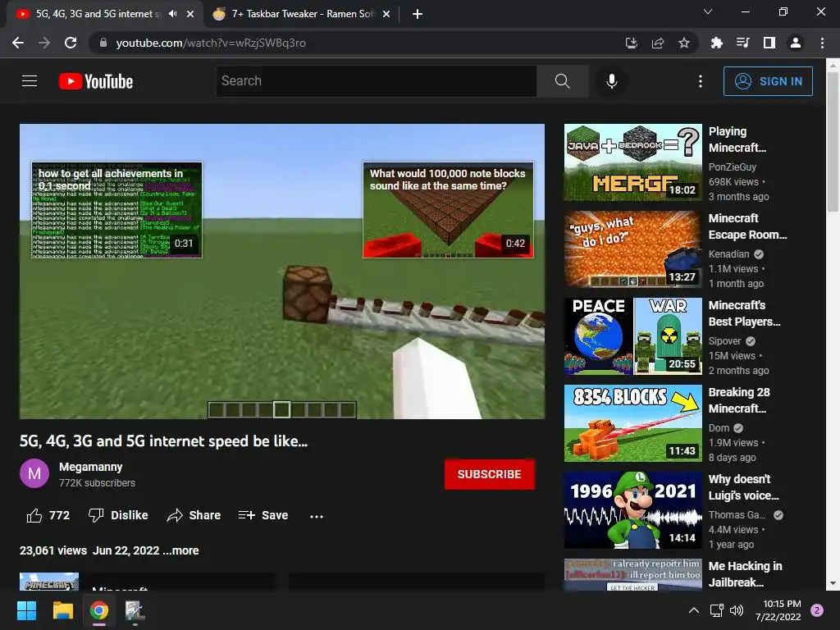Show hidden system tray icons chevron

[694, 610]
